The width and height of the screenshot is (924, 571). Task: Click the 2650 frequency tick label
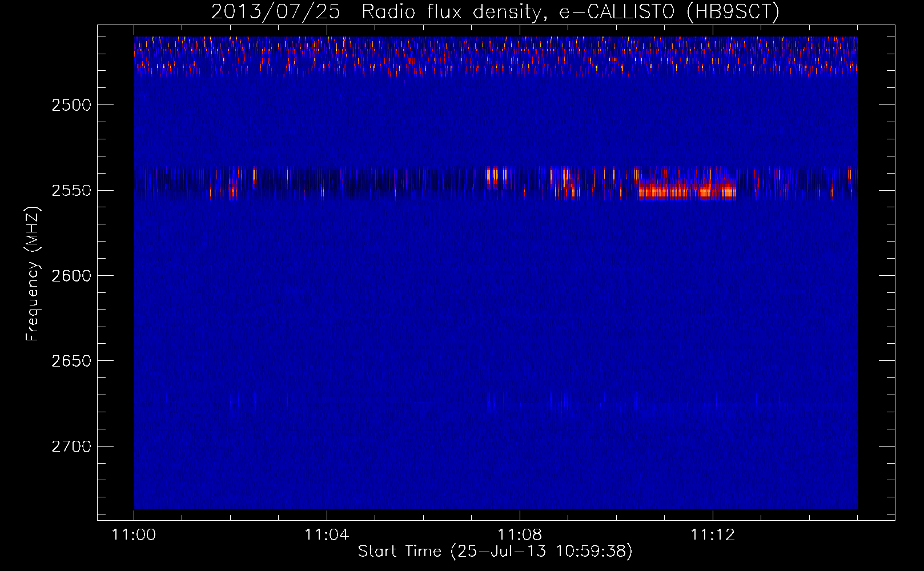click(x=71, y=361)
